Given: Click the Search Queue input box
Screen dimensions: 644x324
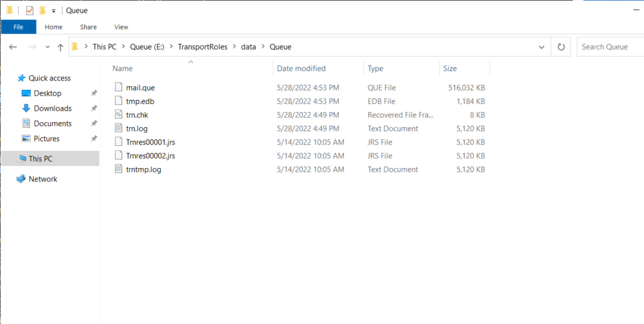Looking at the screenshot, I should pos(610,47).
